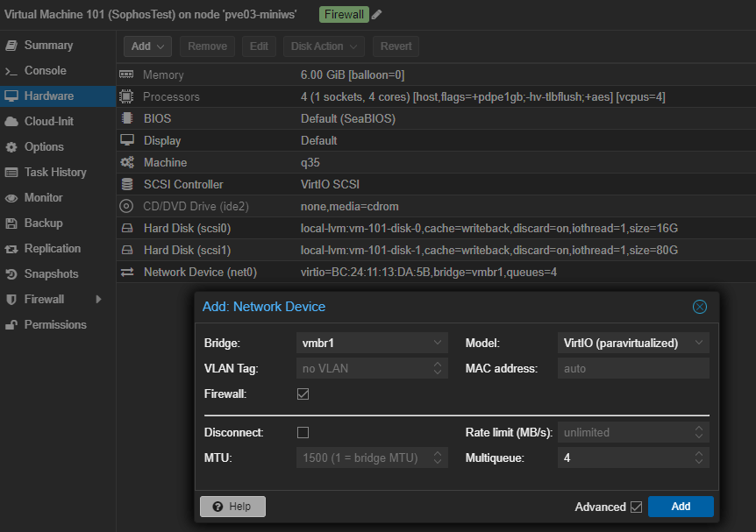Select the CD/DVD Drive (ide2) row
Viewport: 756px width, 532px height.
click(437, 206)
